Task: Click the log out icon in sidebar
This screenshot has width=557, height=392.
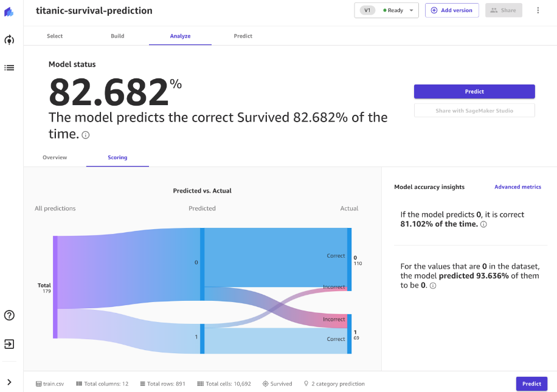Action: (9, 344)
